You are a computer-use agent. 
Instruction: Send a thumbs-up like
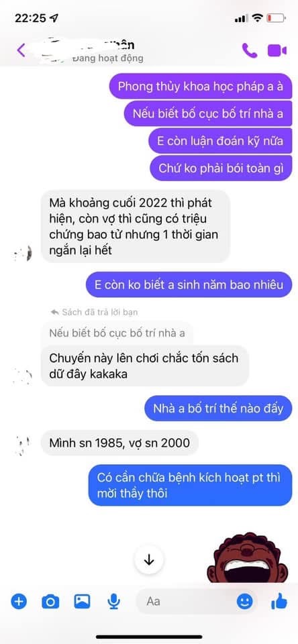(x=279, y=602)
